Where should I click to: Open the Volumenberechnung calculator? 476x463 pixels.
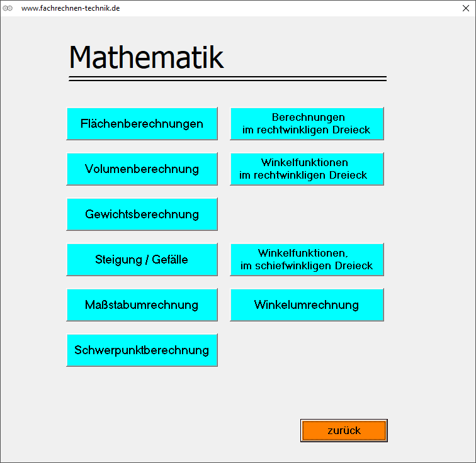(142, 169)
